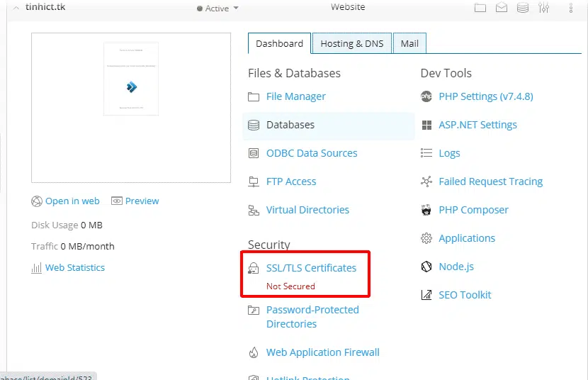Click the Logs list icon

426,153
